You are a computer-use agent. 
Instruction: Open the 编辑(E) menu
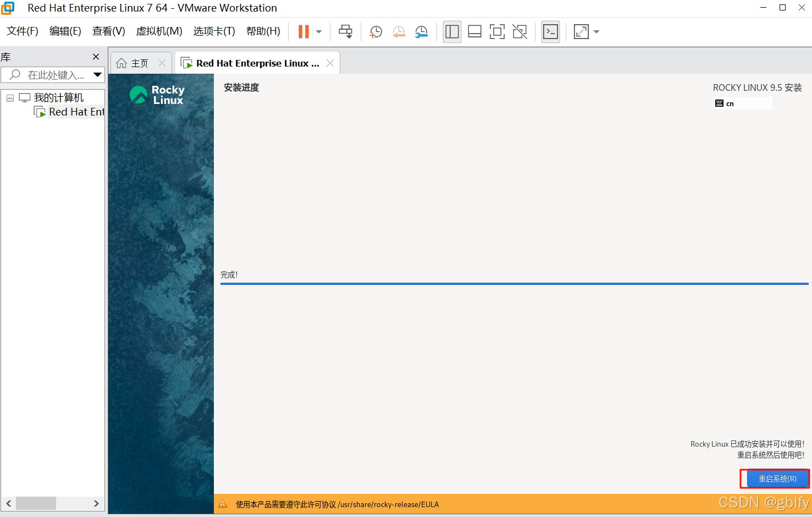coord(65,31)
